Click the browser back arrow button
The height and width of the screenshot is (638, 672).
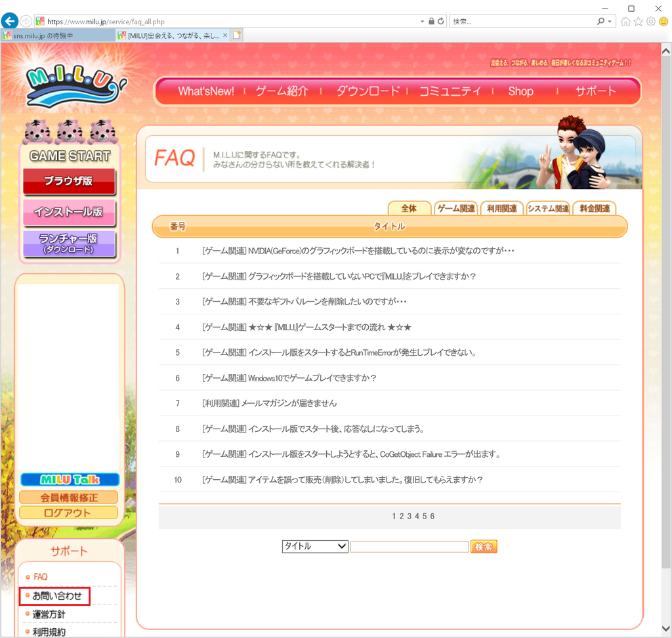click(x=9, y=20)
